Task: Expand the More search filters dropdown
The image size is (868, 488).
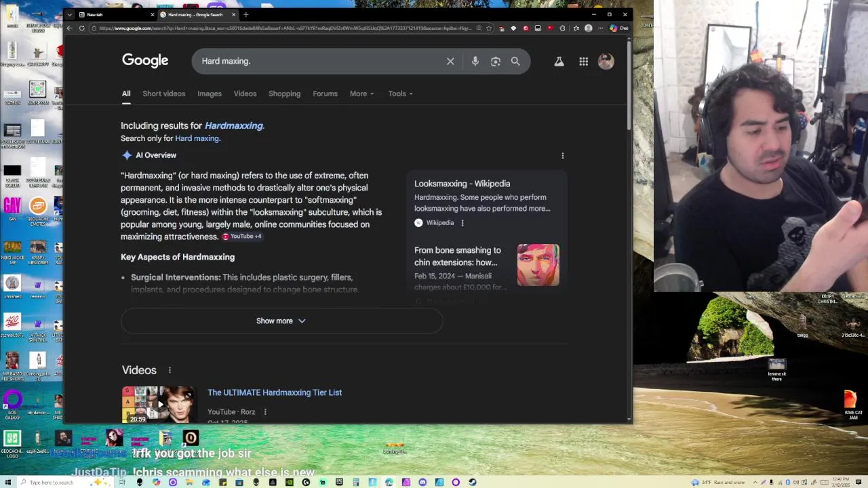Action: tap(361, 94)
